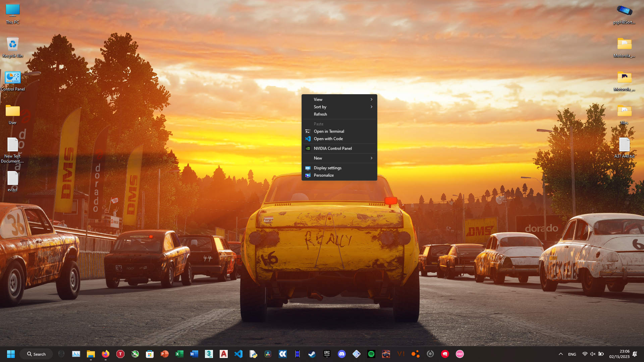Click the ENG language indicator

coord(572,354)
